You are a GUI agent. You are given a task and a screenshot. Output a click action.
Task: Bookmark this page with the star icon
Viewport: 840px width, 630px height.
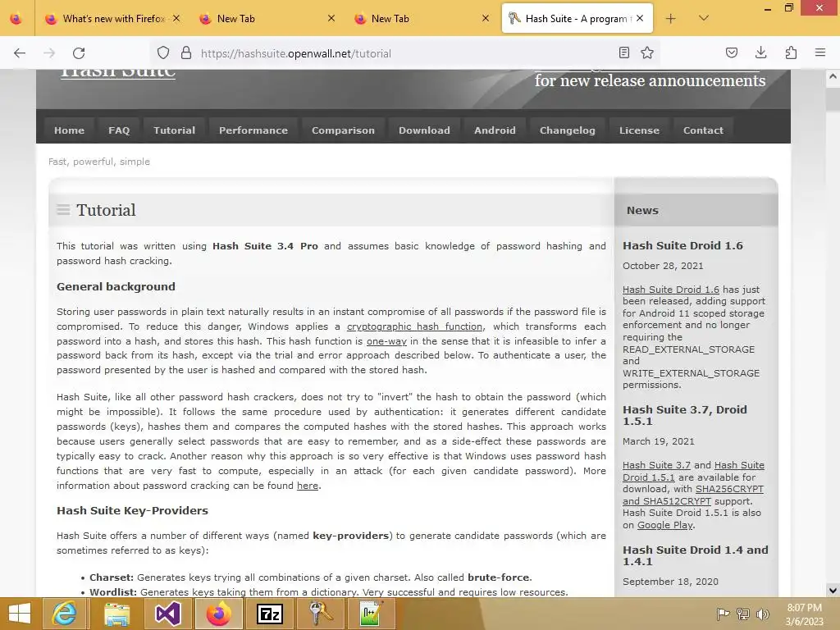click(x=647, y=52)
